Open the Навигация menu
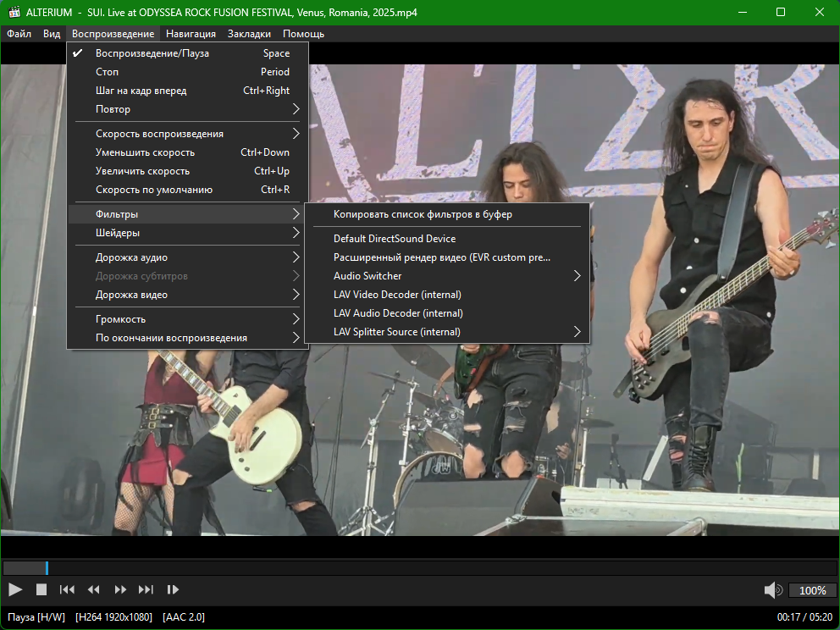The height and width of the screenshot is (630, 840). [x=191, y=34]
